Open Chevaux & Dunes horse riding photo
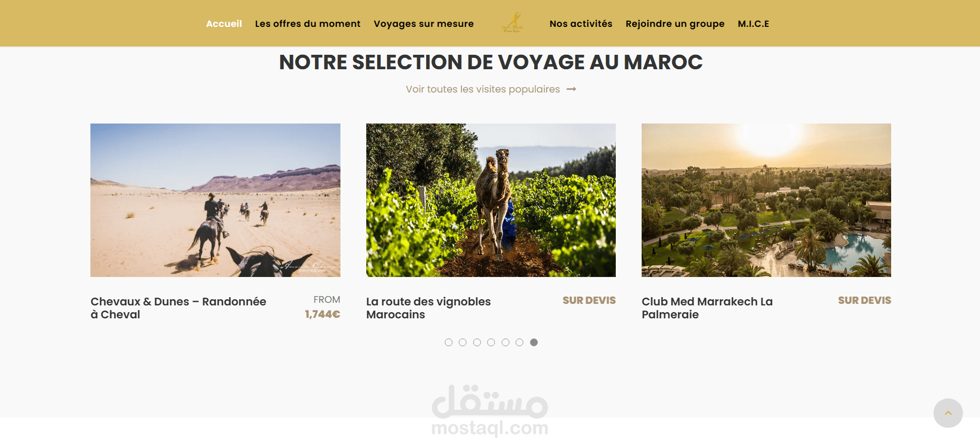This screenshot has width=980, height=447. tap(215, 200)
